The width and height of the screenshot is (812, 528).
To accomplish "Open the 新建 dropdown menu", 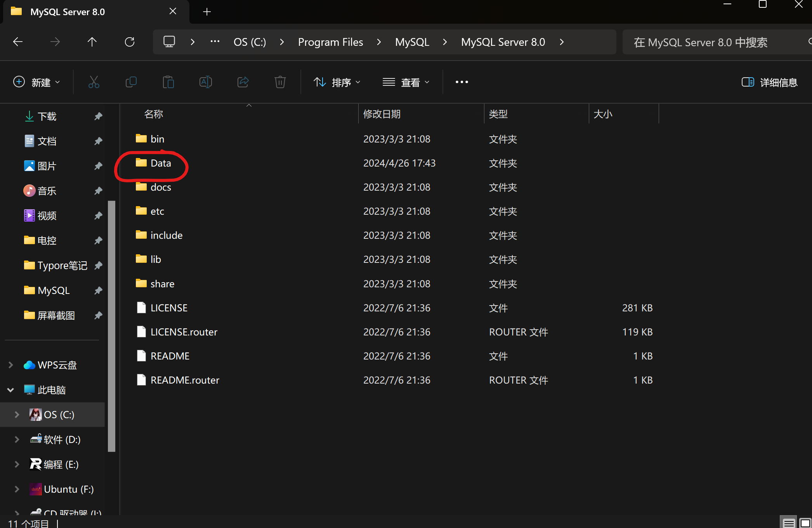I will [37, 82].
